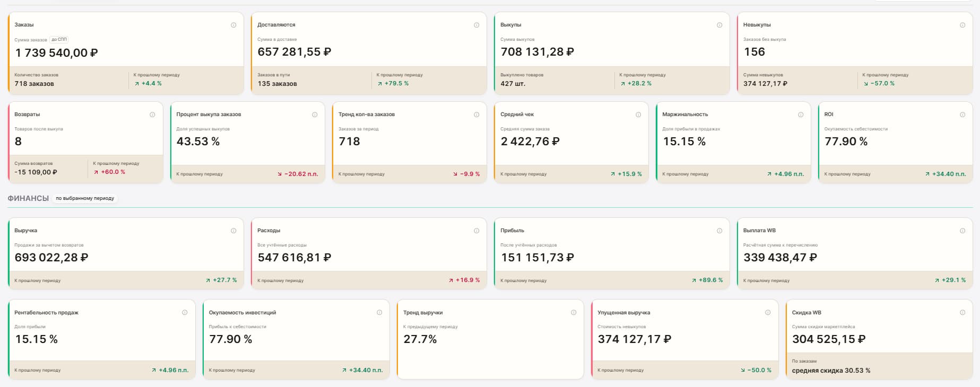Click the +89.6 % change on Прибыль

pos(707,280)
